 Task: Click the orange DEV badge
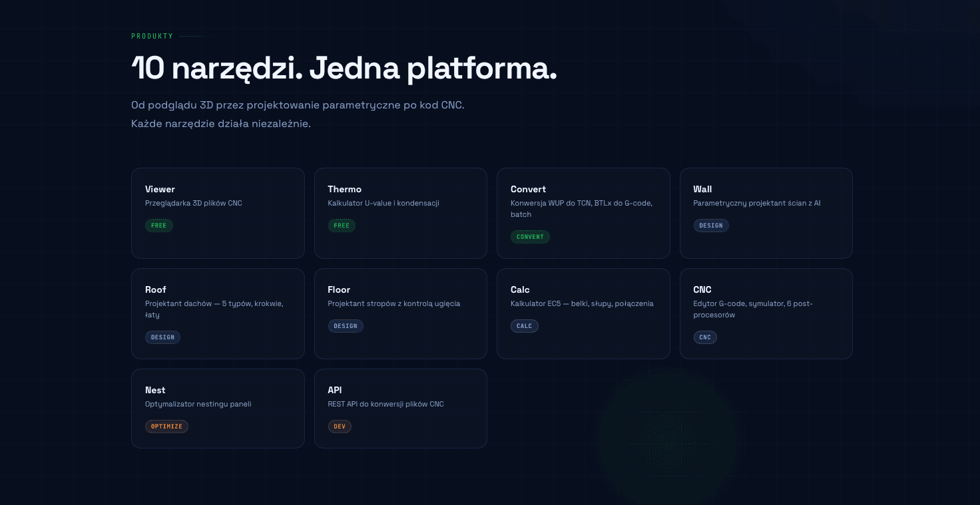340,426
